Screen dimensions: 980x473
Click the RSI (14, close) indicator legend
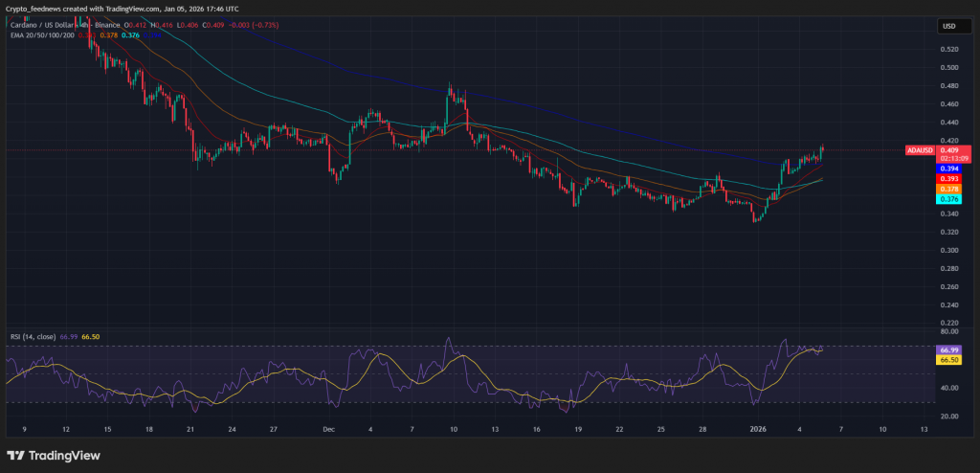point(33,337)
